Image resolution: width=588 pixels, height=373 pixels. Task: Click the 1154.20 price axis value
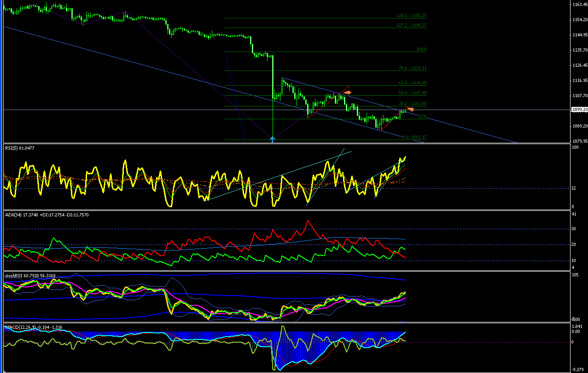(x=579, y=20)
